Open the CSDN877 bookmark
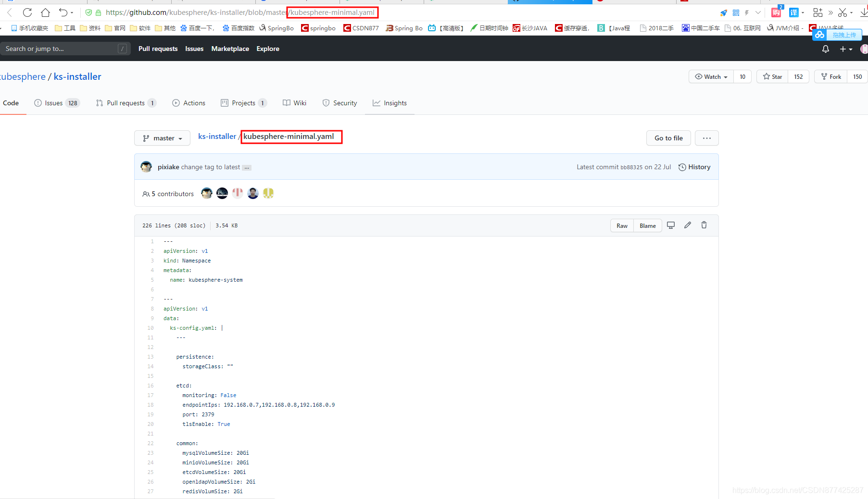868x499 pixels. tap(361, 28)
